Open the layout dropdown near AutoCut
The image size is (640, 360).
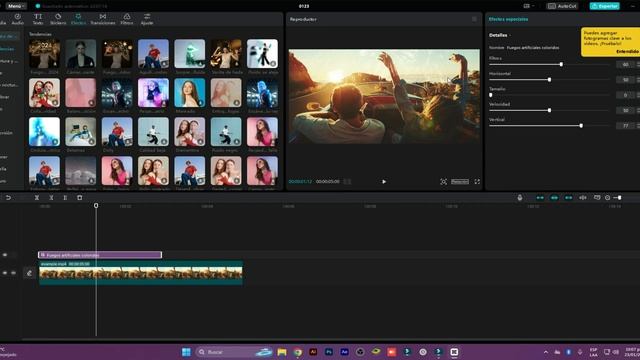click(529, 6)
